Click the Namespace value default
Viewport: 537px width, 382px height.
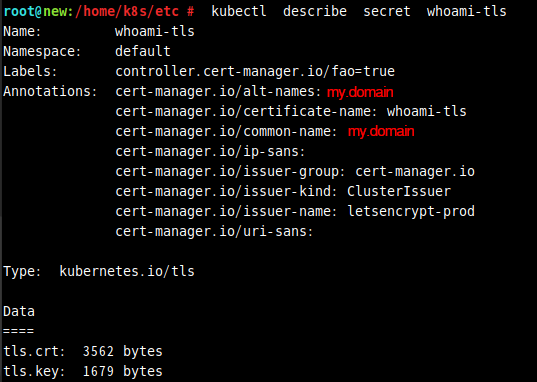(143, 51)
